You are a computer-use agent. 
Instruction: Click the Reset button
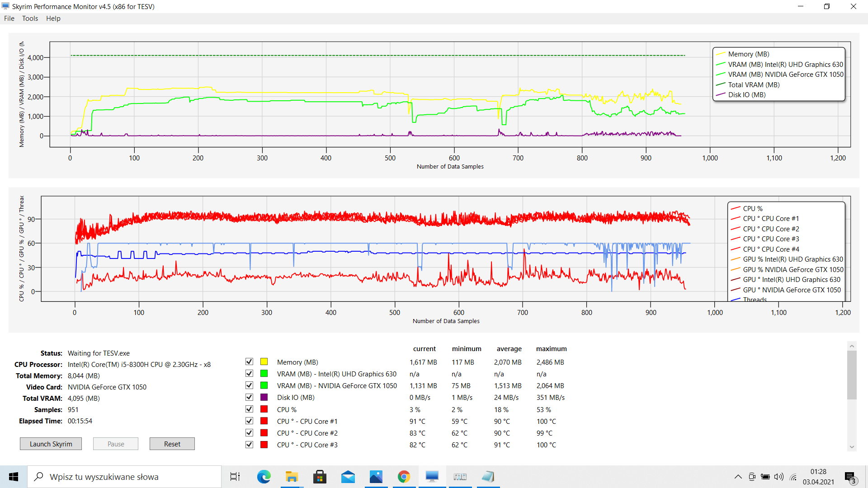point(172,444)
